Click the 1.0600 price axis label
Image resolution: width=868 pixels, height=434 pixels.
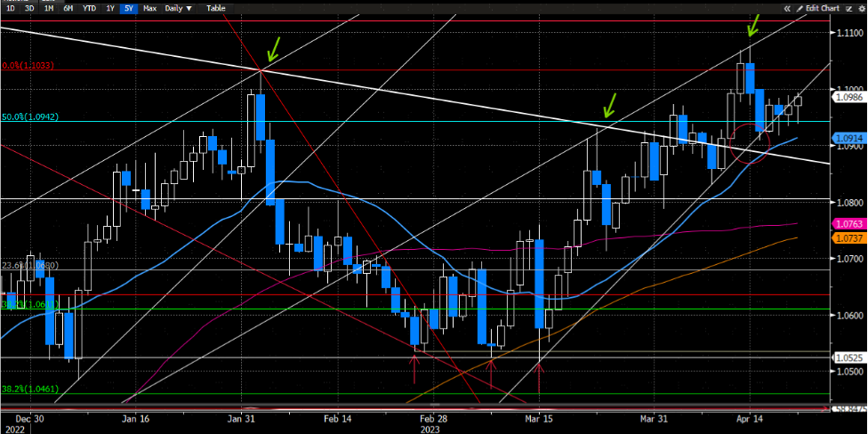[848, 316]
